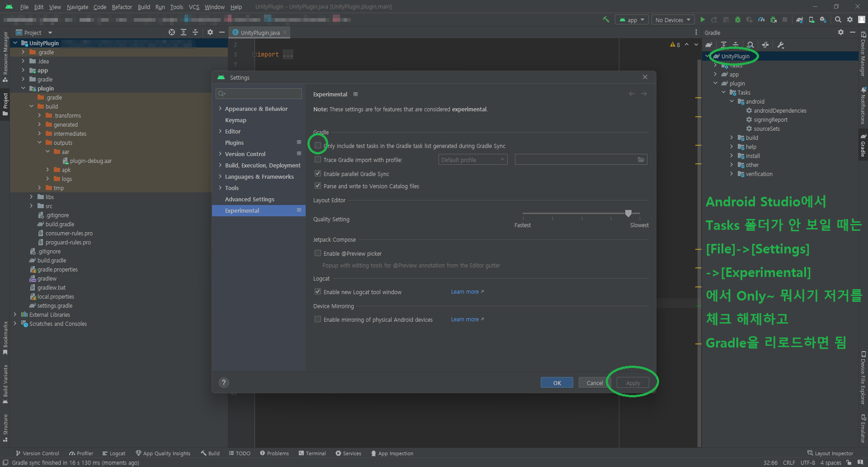The height and width of the screenshot is (467, 868).
Task: Expand External Libraries node
Action: coord(15,315)
